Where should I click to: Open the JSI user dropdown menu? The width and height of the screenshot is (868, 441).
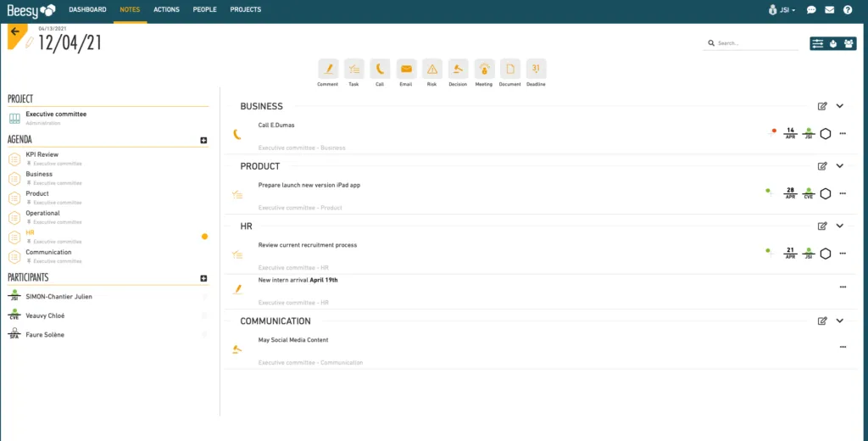pyautogui.click(x=782, y=9)
